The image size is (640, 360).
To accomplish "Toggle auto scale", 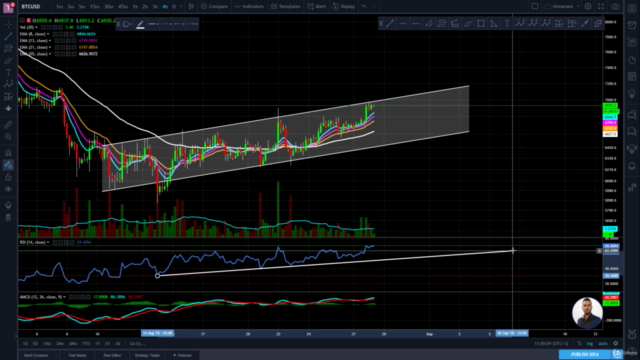I will coord(602,344).
